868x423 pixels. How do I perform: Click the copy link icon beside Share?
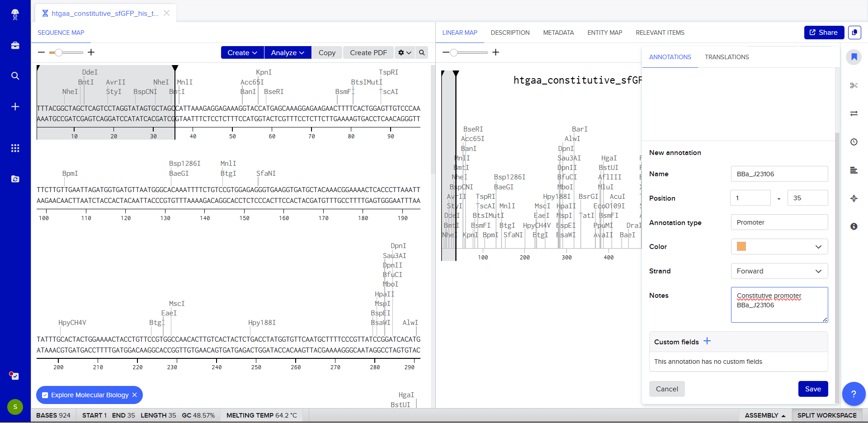tap(854, 33)
